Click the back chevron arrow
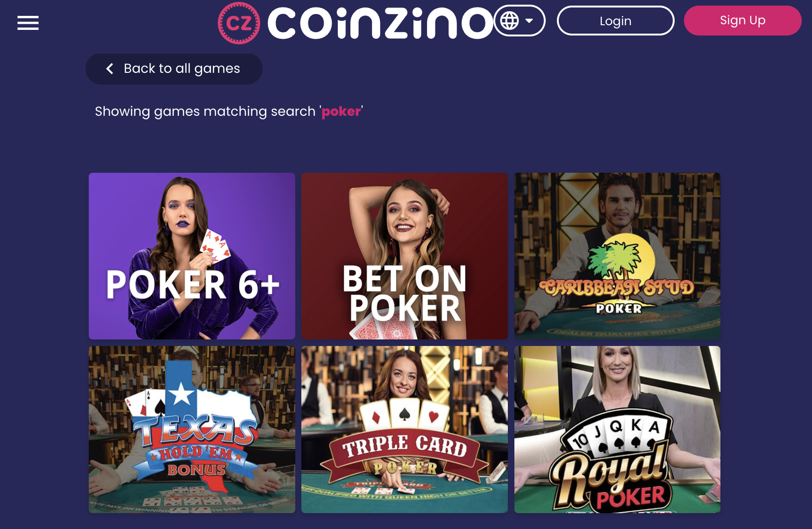This screenshot has height=529, width=812. tap(110, 69)
